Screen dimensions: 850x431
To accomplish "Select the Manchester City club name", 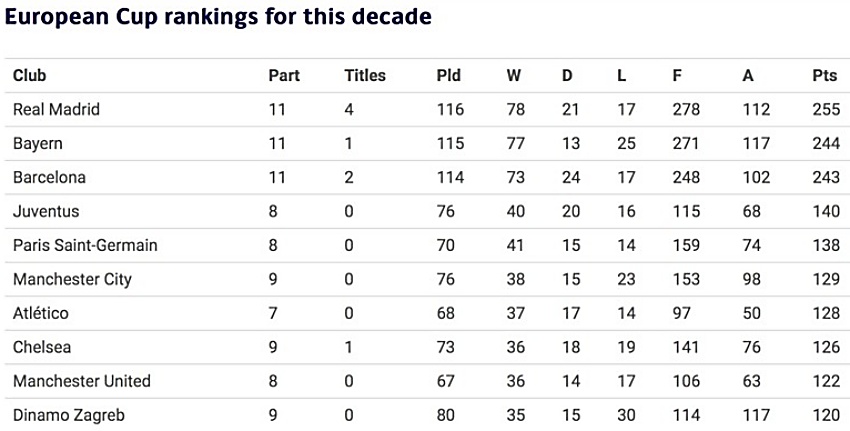I will click(73, 279).
